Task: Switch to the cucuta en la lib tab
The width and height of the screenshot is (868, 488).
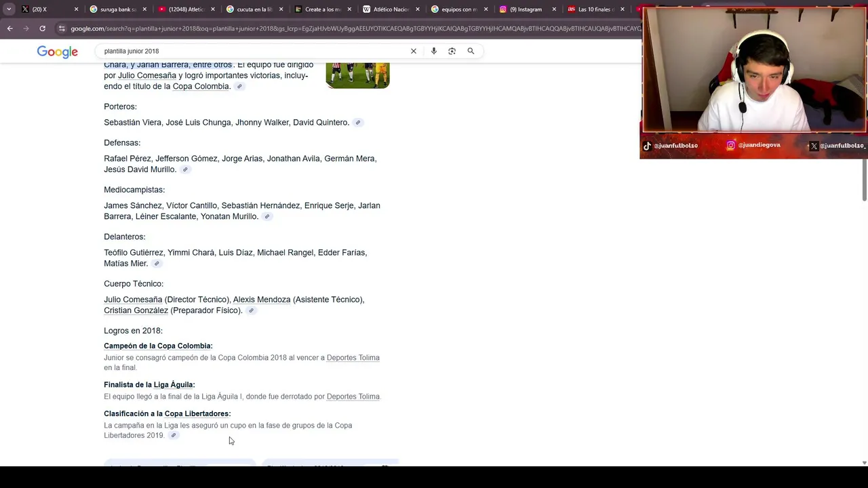Action: 254,9
